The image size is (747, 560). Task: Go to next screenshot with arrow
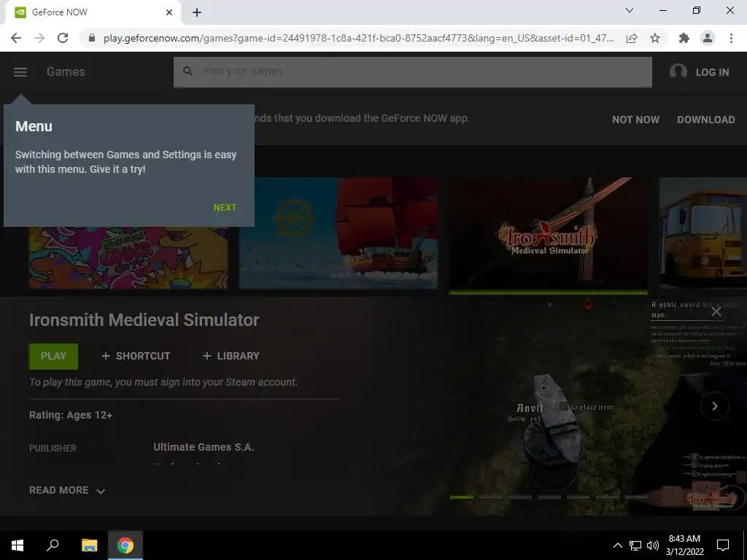click(x=715, y=406)
